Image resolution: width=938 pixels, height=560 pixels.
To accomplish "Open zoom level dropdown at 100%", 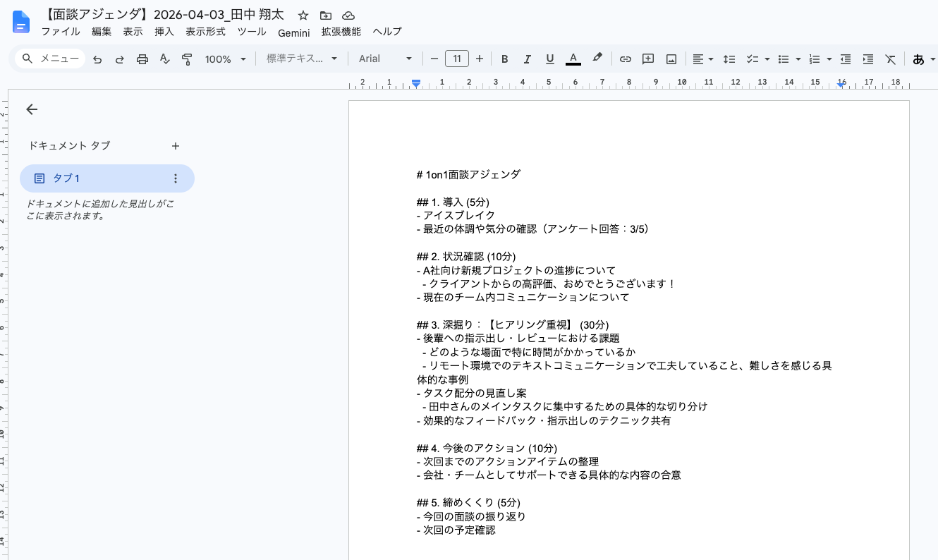I will tap(226, 59).
